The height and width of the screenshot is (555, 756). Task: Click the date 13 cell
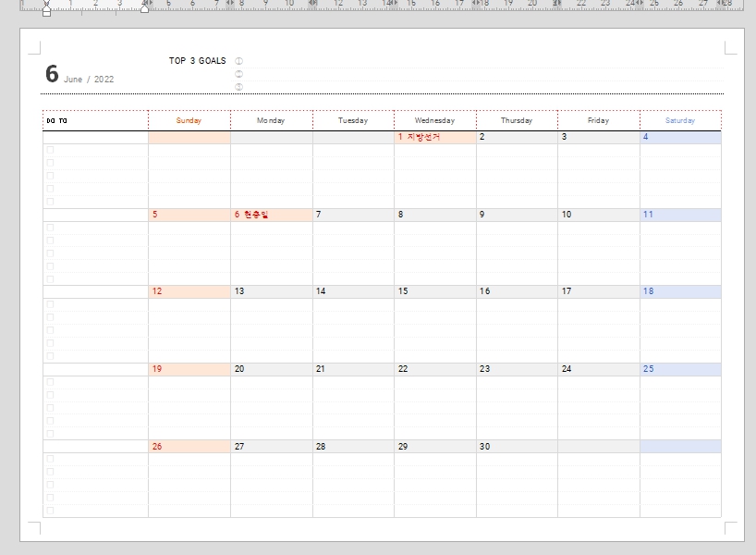[x=272, y=291]
